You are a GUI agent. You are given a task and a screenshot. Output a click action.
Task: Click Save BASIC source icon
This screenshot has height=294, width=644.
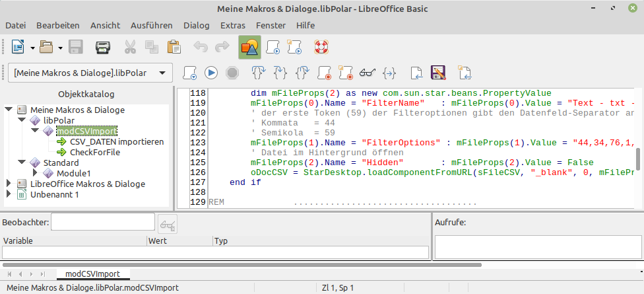438,73
